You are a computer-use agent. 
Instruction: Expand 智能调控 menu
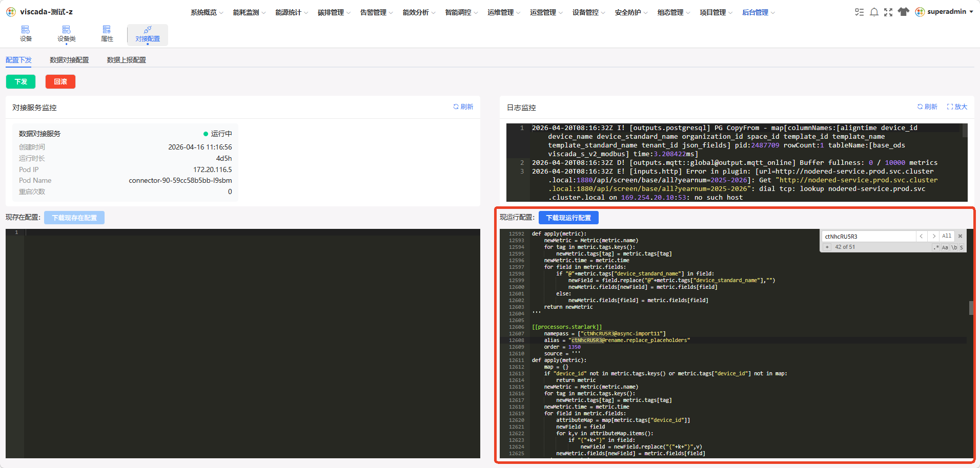click(x=461, y=12)
